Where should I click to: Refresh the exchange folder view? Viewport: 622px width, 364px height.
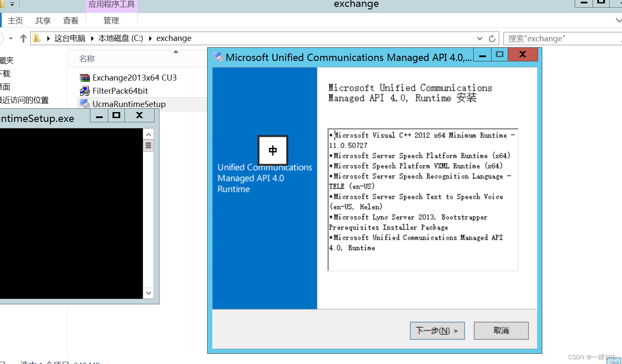pyautogui.click(x=492, y=38)
